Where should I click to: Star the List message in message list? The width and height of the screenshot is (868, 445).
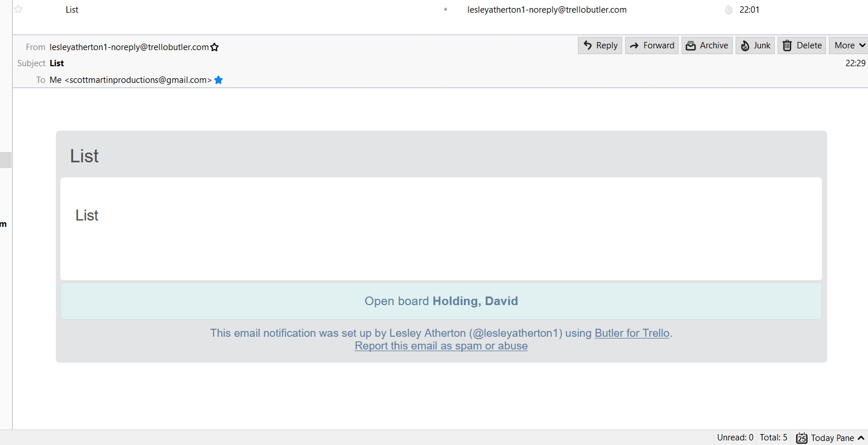pyautogui.click(x=18, y=9)
